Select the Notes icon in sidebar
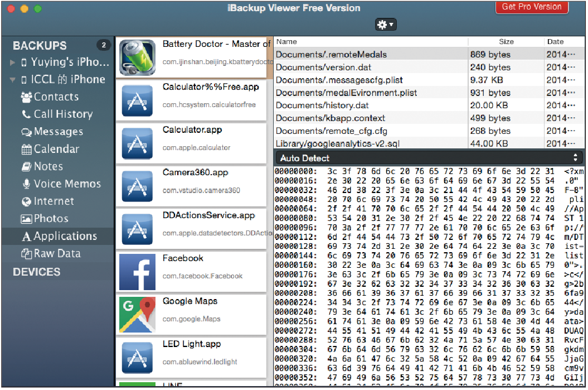 [x=26, y=167]
